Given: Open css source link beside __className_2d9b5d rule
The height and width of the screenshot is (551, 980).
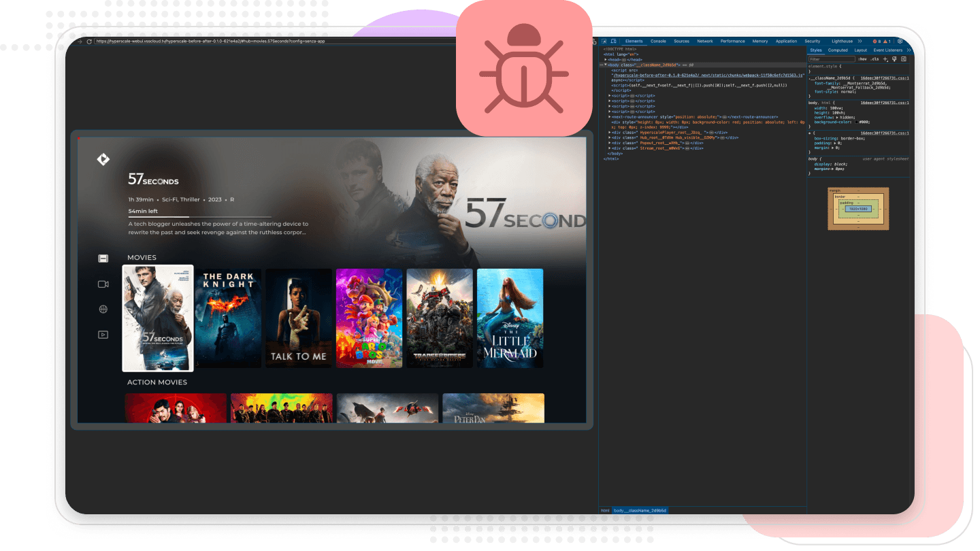Looking at the screenshot, I should [885, 78].
